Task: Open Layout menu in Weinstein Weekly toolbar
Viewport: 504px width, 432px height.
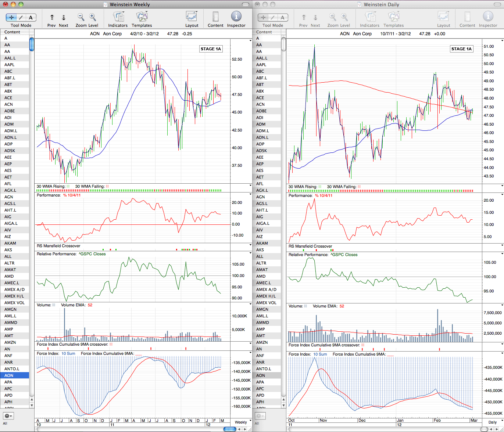Action: tap(192, 17)
